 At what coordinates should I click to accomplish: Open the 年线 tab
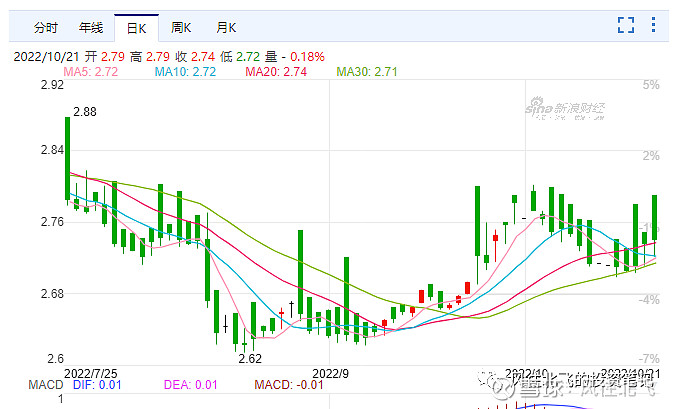[91, 28]
